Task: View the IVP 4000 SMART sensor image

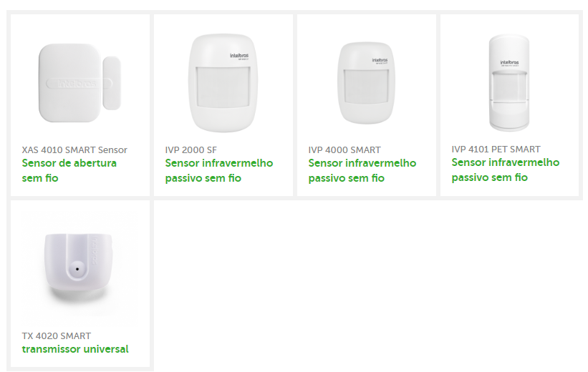Action: coord(367,83)
